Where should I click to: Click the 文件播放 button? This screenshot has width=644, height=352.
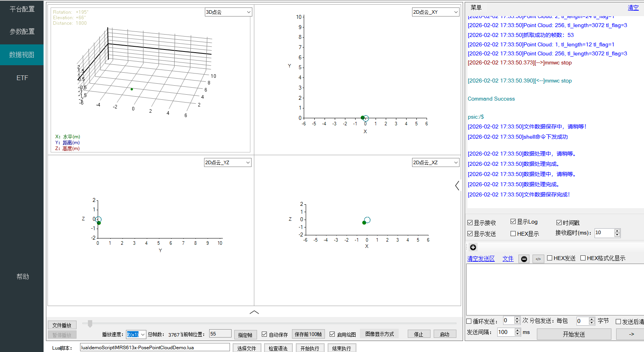[x=62, y=325]
